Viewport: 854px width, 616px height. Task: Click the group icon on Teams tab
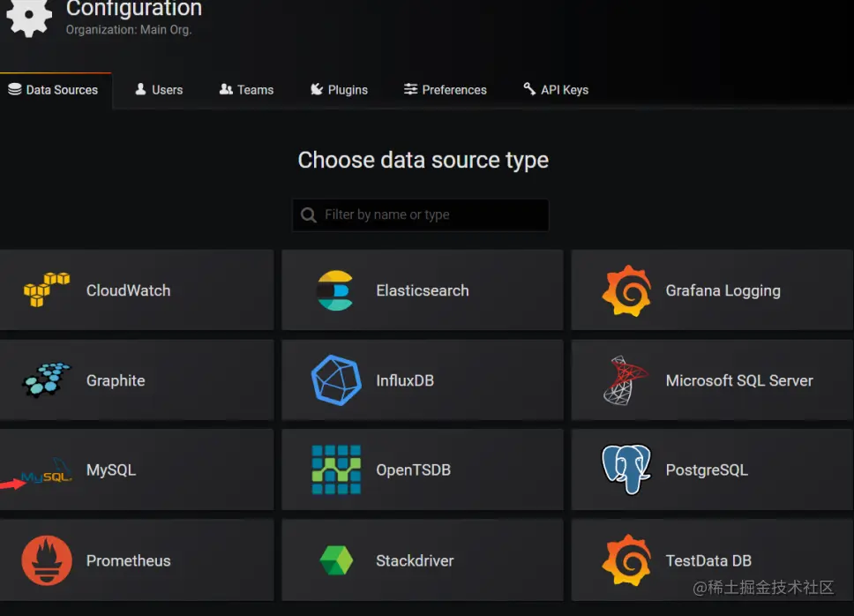coord(226,89)
